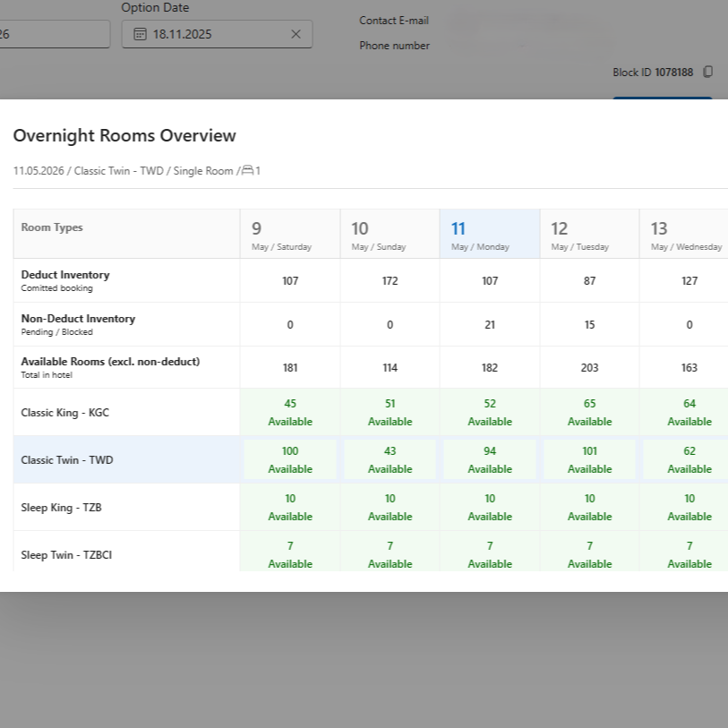Click Deduct Inventory value 87

[x=589, y=281]
